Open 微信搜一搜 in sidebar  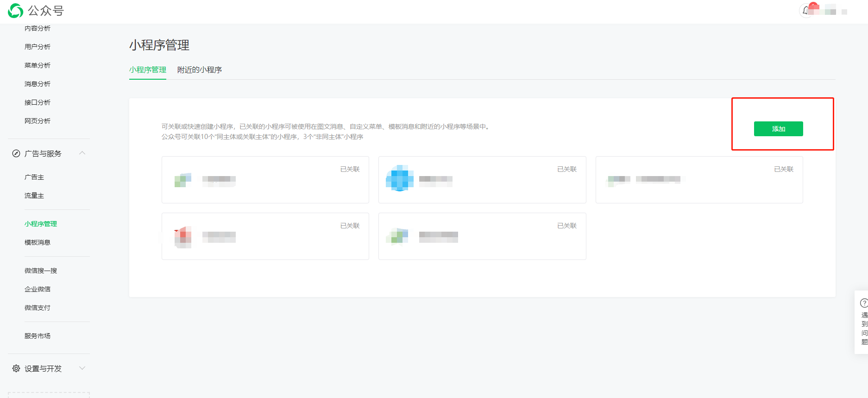[41, 271]
